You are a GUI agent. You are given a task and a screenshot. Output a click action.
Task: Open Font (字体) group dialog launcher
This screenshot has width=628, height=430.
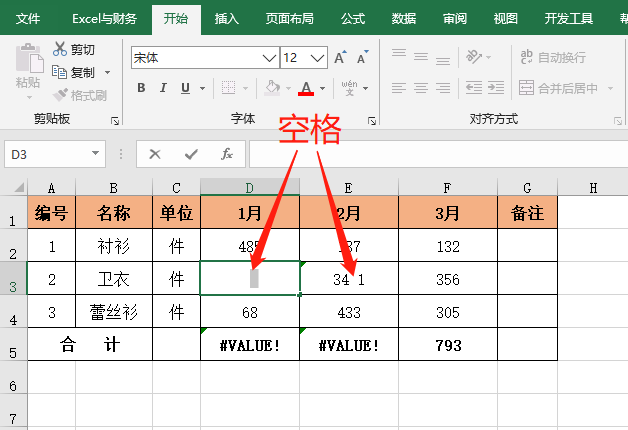click(372, 121)
